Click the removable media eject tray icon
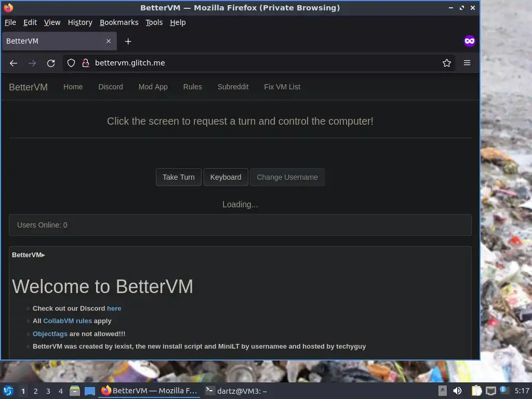The height and width of the screenshot is (399, 532). click(x=443, y=391)
